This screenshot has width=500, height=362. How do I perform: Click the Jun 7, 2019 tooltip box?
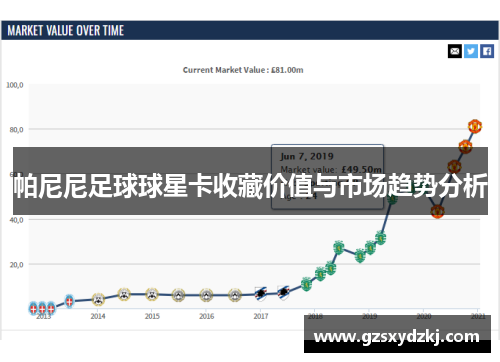(327, 177)
